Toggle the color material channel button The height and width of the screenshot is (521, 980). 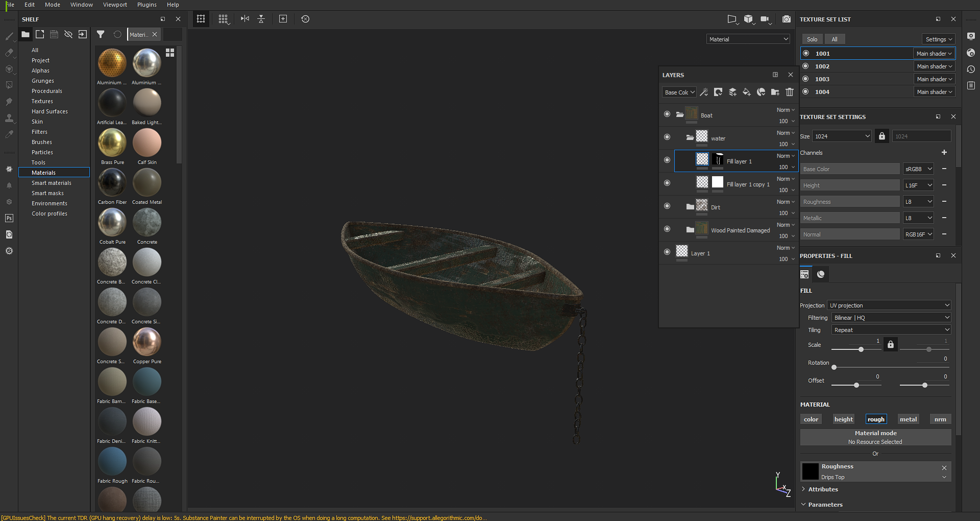(x=811, y=419)
